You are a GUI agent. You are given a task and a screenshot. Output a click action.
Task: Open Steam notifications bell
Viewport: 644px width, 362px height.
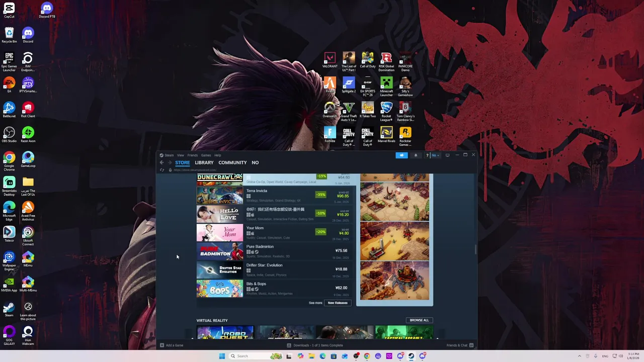[x=416, y=155]
